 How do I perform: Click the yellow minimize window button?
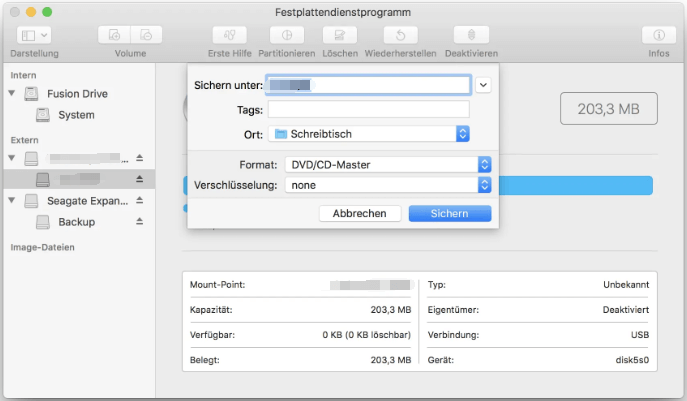pos(31,12)
